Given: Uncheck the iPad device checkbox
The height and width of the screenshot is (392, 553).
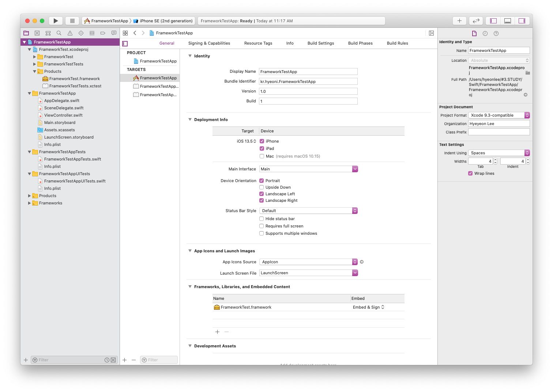Looking at the screenshot, I should coord(262,148).
